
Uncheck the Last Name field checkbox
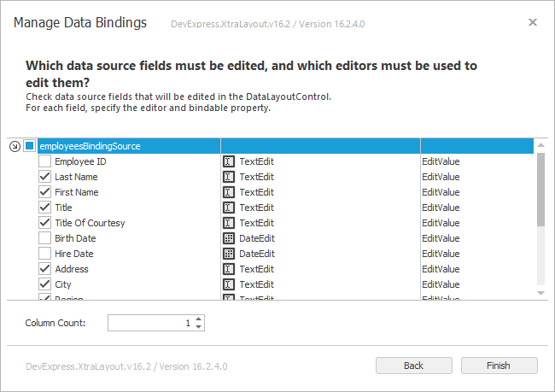44,177
